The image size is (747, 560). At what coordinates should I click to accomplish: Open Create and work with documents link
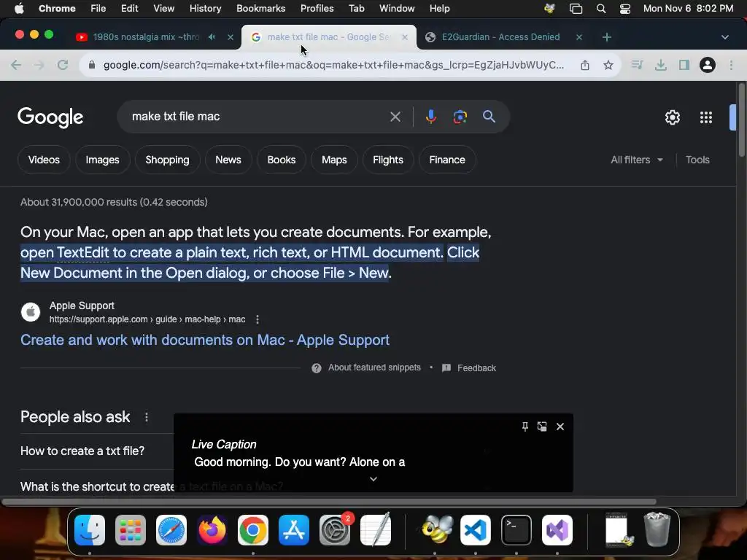point(205,340)
